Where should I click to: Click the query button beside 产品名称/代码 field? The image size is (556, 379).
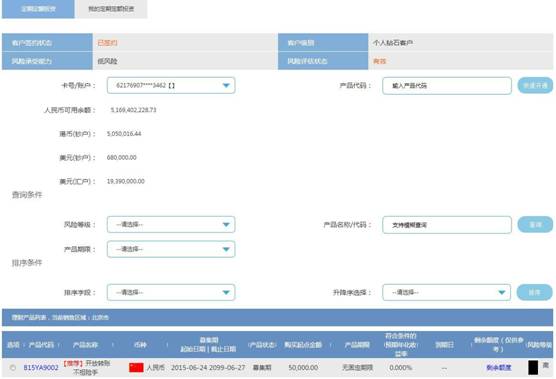[x=535, y=224]
